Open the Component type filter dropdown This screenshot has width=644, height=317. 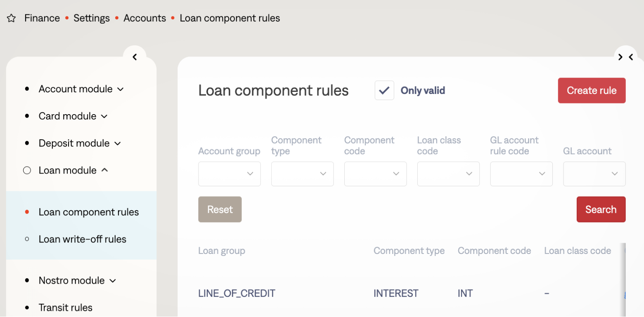pyautogui.click(x=302, y=174)
